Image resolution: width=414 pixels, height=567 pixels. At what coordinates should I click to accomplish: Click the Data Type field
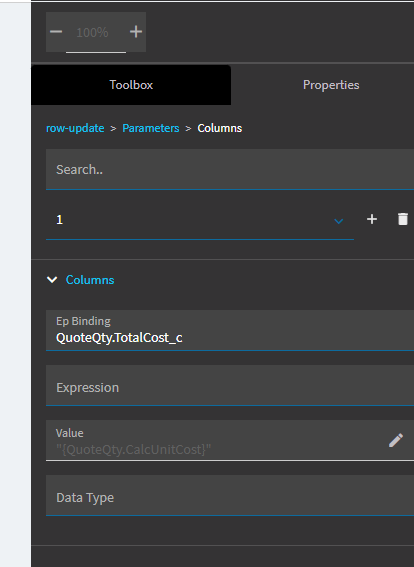point(230,496)
